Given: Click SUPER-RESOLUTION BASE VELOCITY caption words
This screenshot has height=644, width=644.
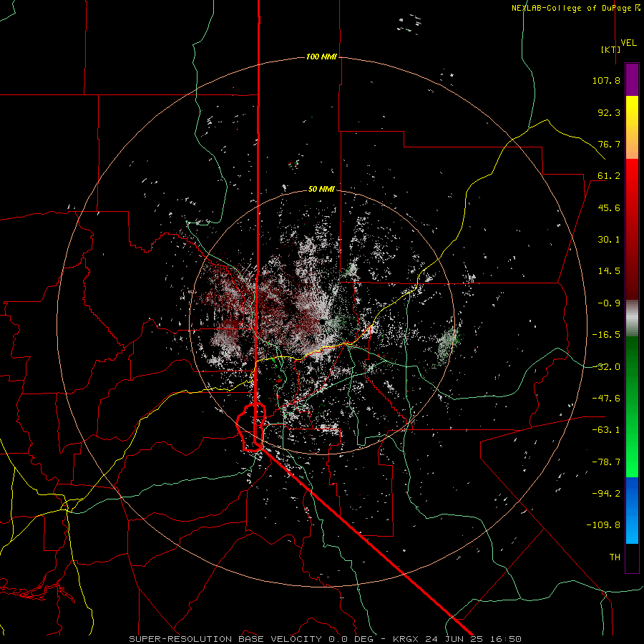Looking at the screenshot, I should (225, 639).
